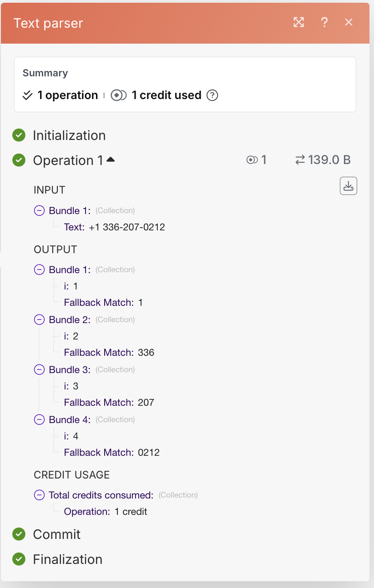Screen dimensions: 374x588
Task: Collapse the INPUT Bundle 1 collection
Action: 40,210
